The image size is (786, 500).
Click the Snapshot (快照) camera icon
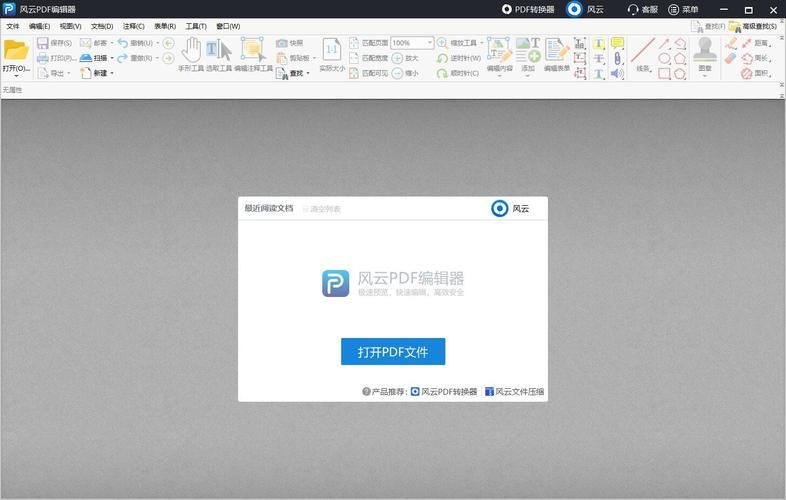pyautogui.click(x=282, y=43)
